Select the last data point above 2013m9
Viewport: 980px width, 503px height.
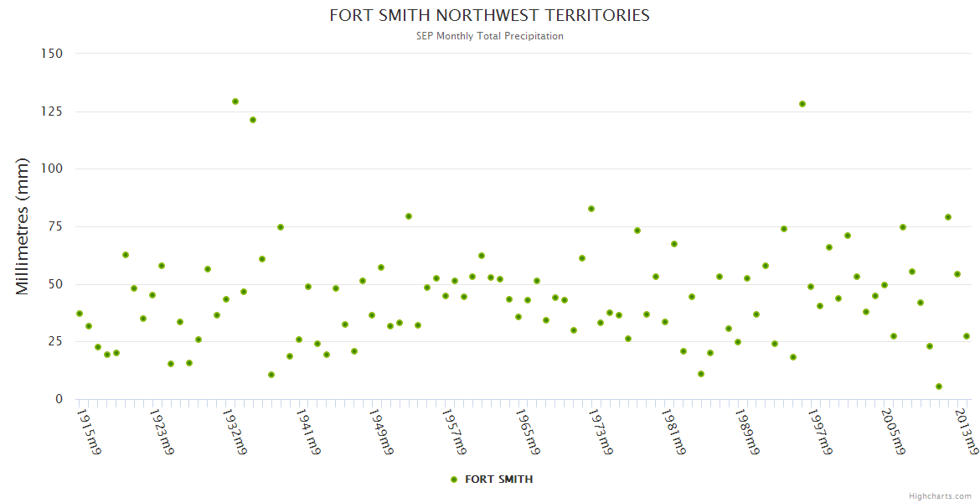tap(967, 336)
